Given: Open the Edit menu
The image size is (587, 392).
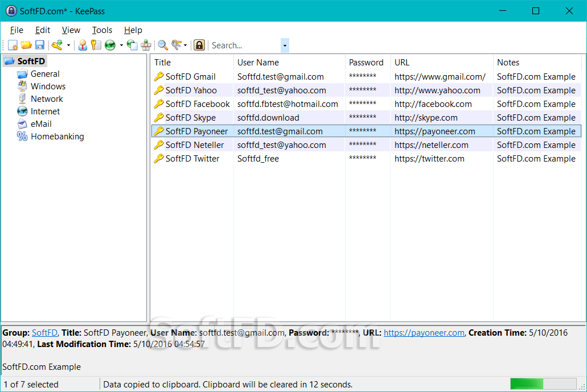Looking at the screenshot, I should click(x=43, y=30).
